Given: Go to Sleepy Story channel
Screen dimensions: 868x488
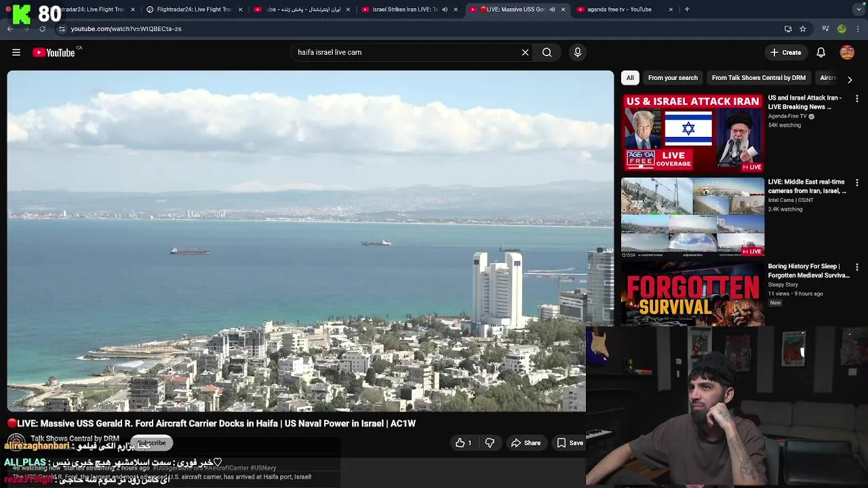Looking at the screenshot, I should pos(783,285).
